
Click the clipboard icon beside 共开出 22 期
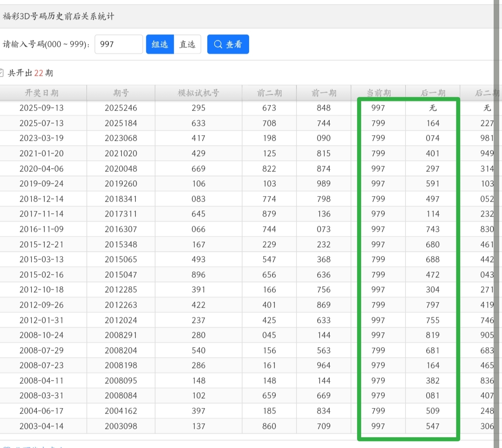pyautogui.click(x=1, y=73)
